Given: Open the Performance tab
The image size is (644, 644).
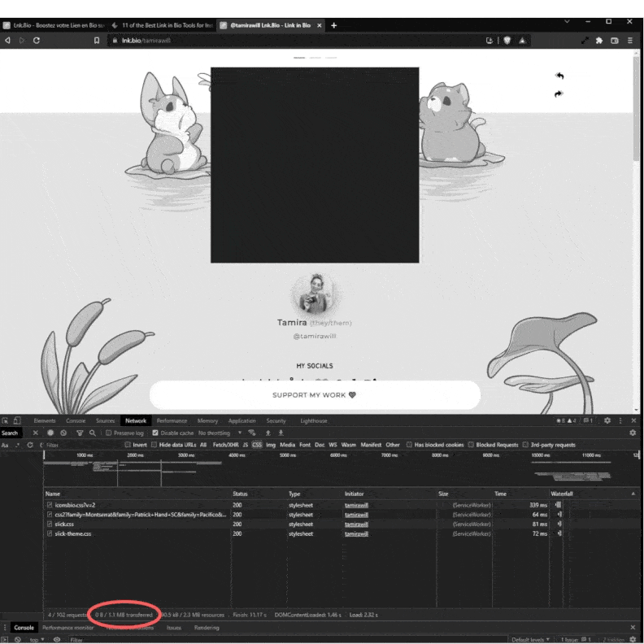Looking at the screenshot, I should point(172,420).
